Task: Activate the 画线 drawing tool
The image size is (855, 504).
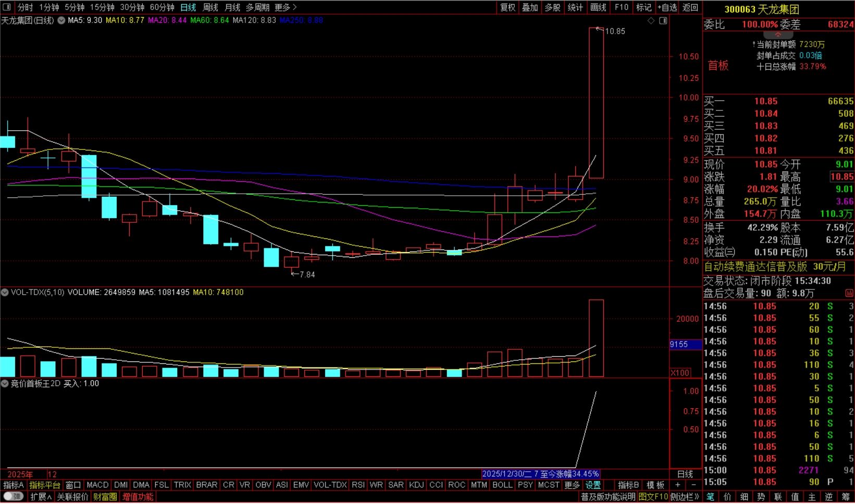Action: click(x=598, y=7)
